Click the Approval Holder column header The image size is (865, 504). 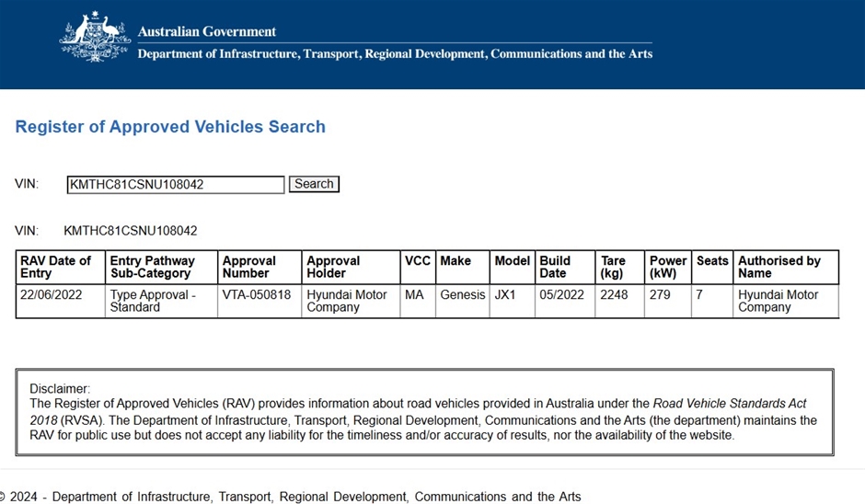point(333,267)
